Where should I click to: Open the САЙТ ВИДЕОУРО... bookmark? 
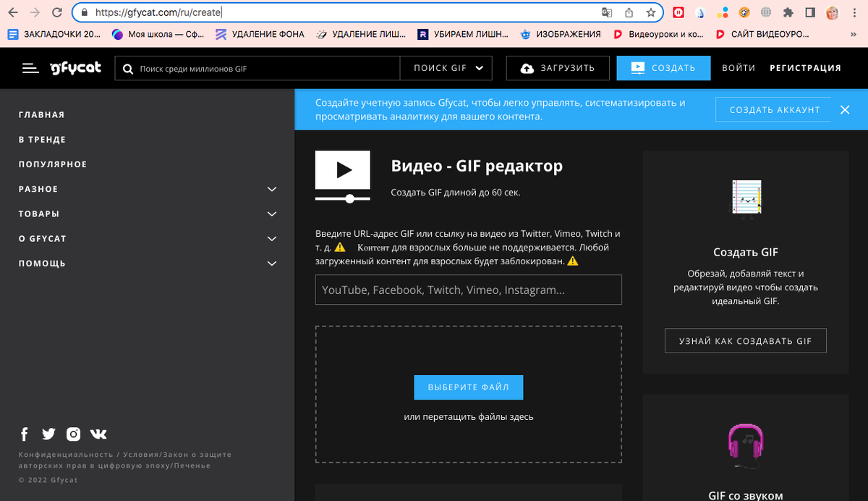[x=761, y=34]
